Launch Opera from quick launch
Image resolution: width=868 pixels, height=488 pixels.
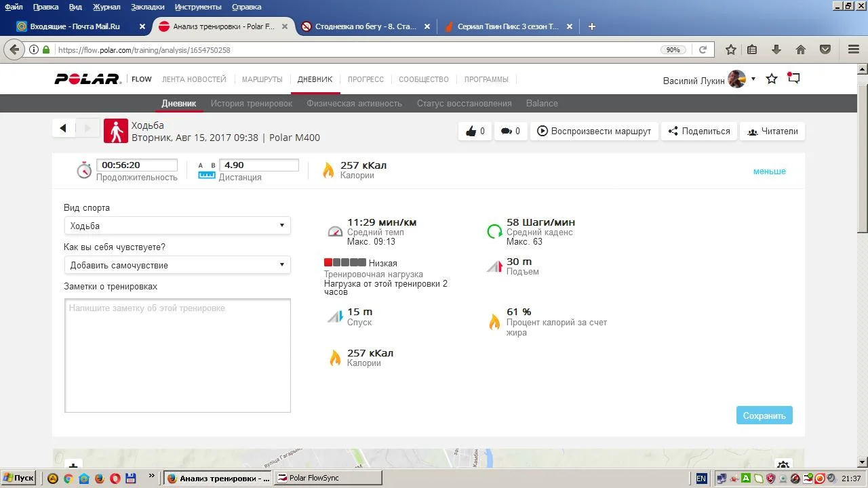tap(115, 478)
